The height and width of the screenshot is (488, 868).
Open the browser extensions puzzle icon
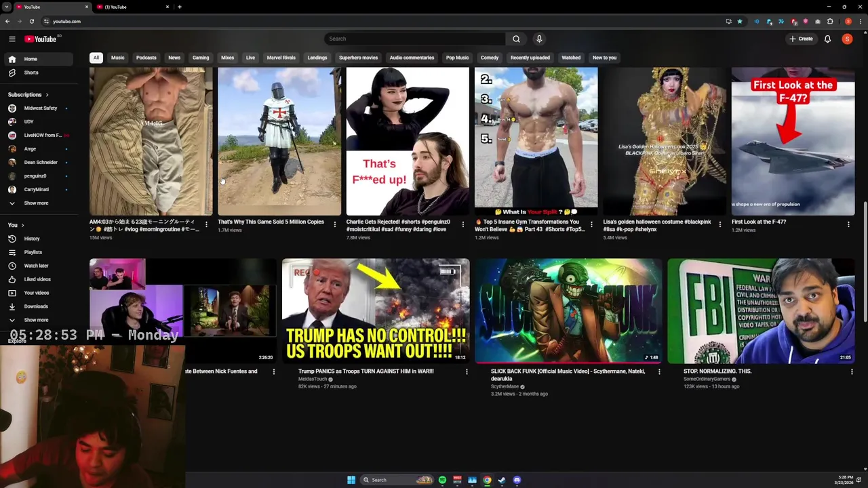pyautogui.click(x=830, y=21)
